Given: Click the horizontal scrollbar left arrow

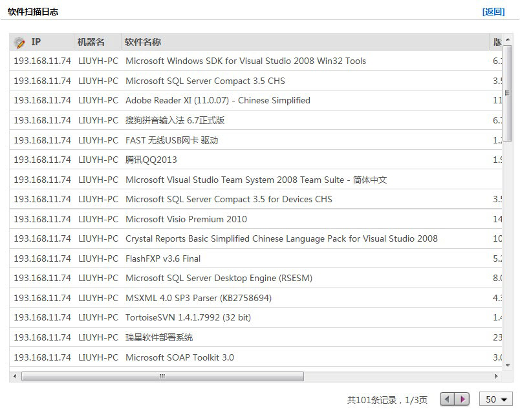Looking at the screenshot, I should (x=15, y=376).
